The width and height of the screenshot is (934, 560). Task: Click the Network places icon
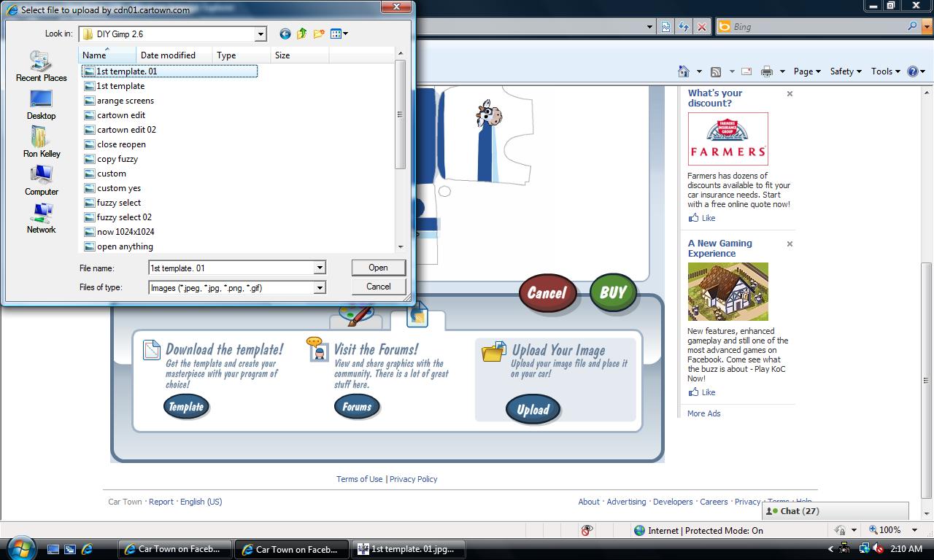tap(42, 218)
